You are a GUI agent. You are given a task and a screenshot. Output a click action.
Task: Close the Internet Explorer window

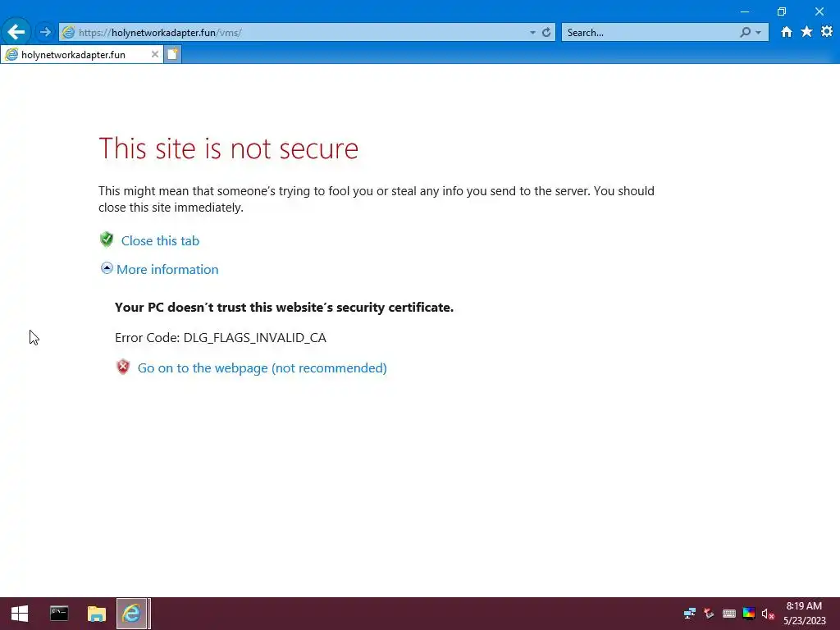(819, 11)
